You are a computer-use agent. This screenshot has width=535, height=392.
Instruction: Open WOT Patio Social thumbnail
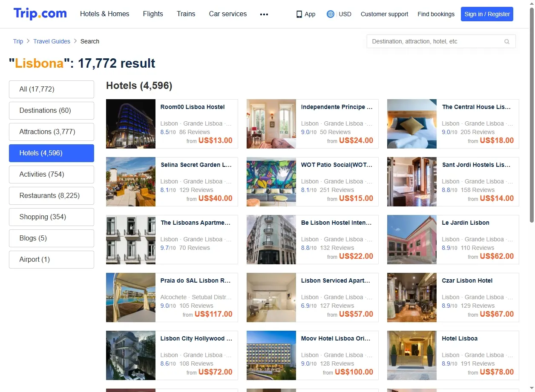[271, 182]
